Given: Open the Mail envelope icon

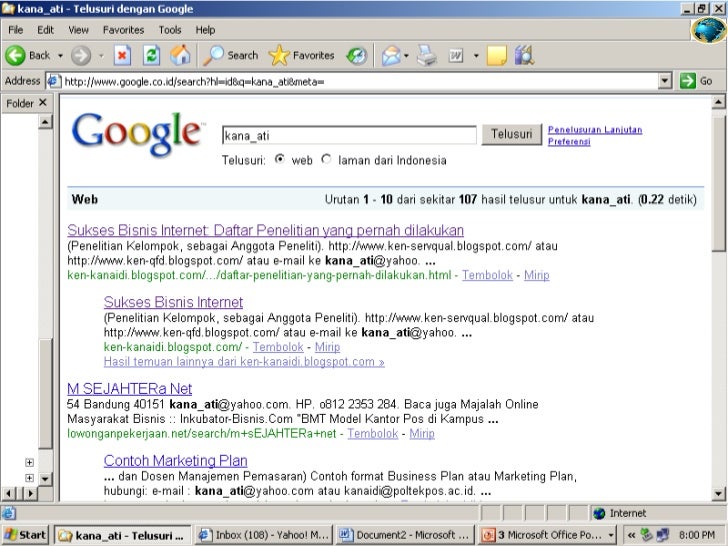Looking at the screenshot, I should click(390, 56).
